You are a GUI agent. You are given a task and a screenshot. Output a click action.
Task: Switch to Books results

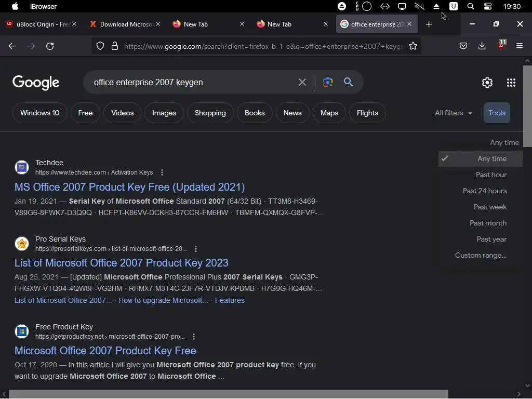(255, 113)
